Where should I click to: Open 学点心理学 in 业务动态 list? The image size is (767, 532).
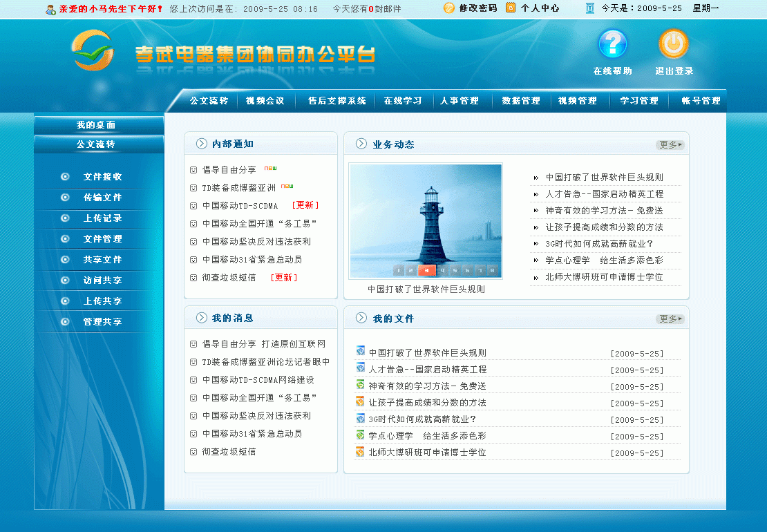click(x=604, y=260)
